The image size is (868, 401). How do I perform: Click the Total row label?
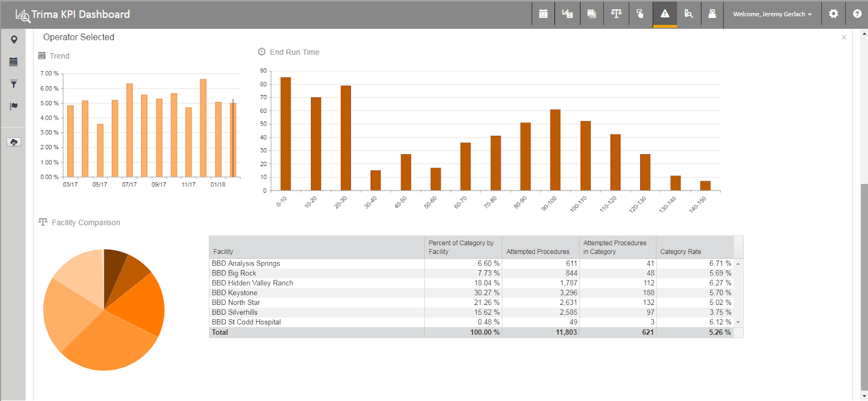pyautogui.click(x=220, y=332)
